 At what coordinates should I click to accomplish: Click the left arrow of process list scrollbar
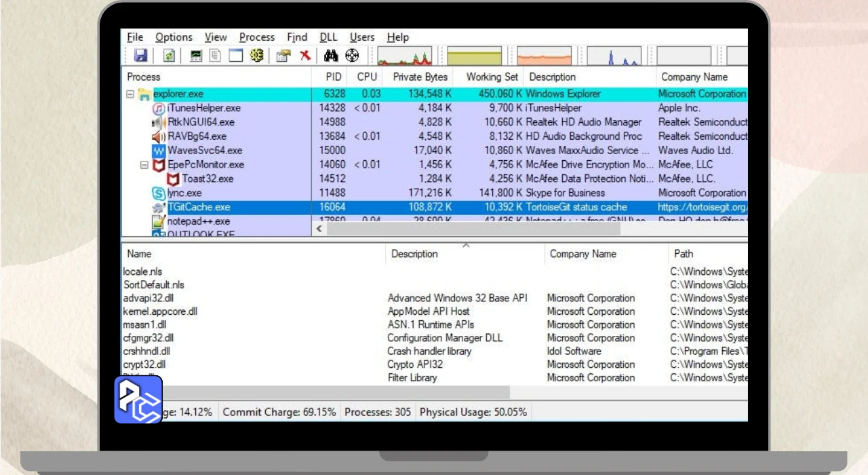320,229
